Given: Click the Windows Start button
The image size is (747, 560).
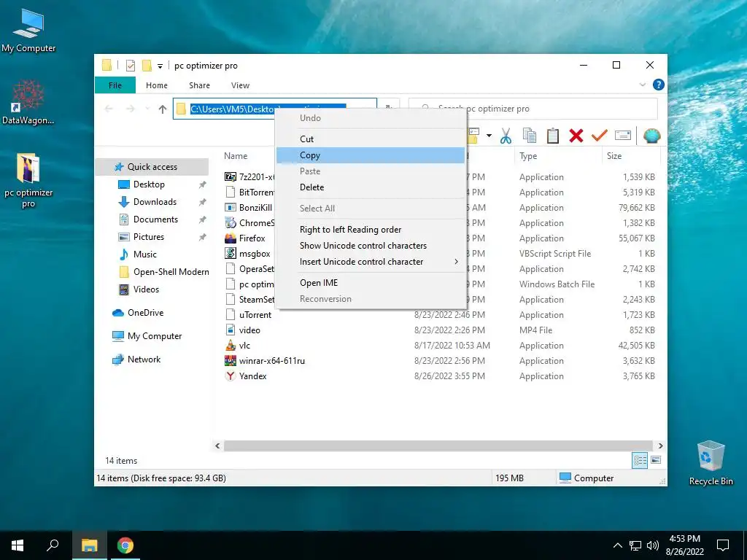Looking at the screenshot, I should [x=18, y=545].
